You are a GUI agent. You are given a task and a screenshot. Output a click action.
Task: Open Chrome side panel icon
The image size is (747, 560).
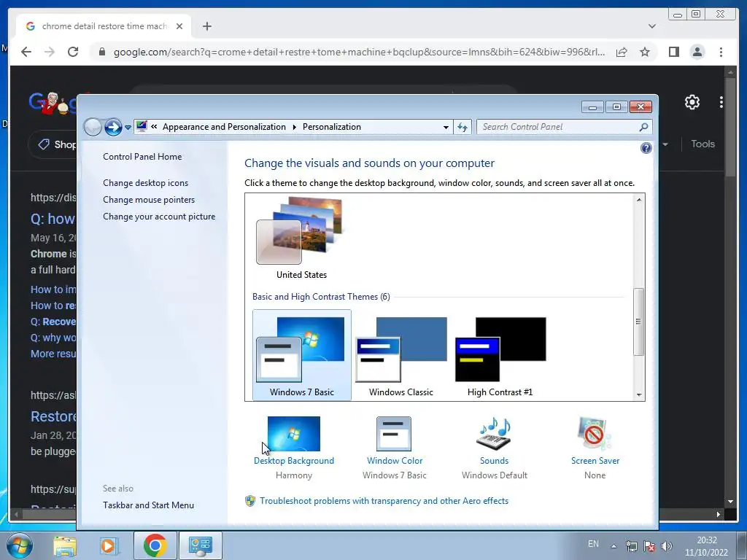click(x=673, y=52)
